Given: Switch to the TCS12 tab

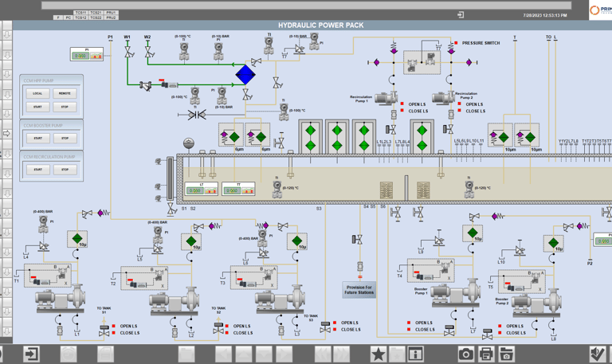Looking at the screenshot, I should [80, 18].
